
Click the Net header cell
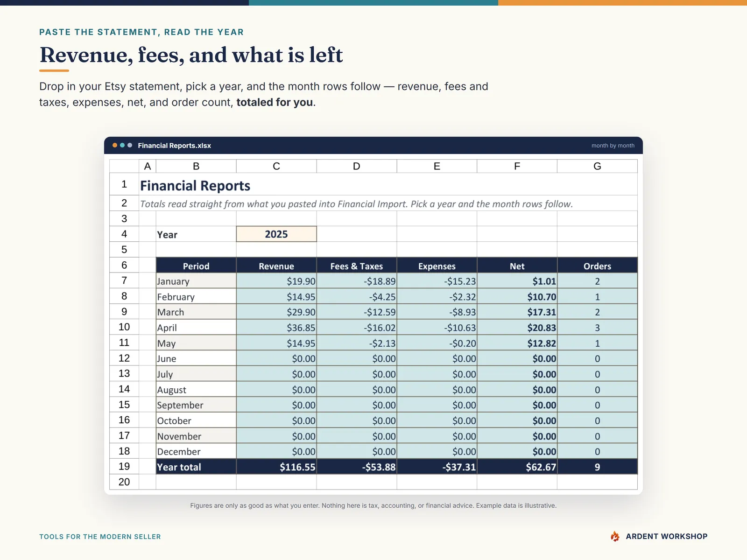[x=517, y=266]
